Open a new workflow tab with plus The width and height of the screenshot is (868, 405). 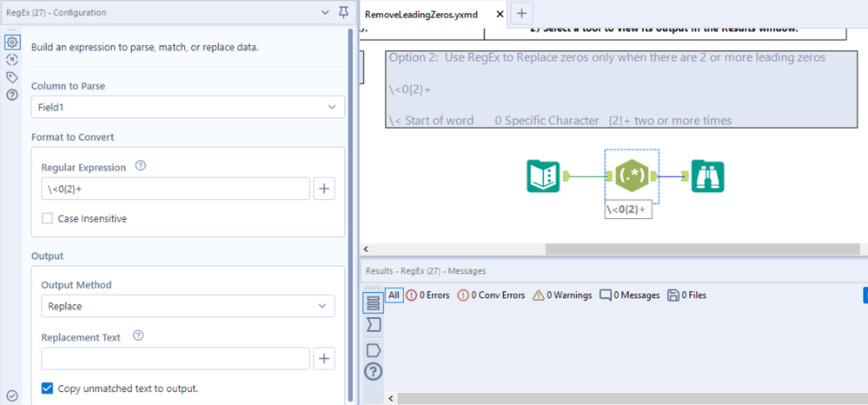(521, 12)
